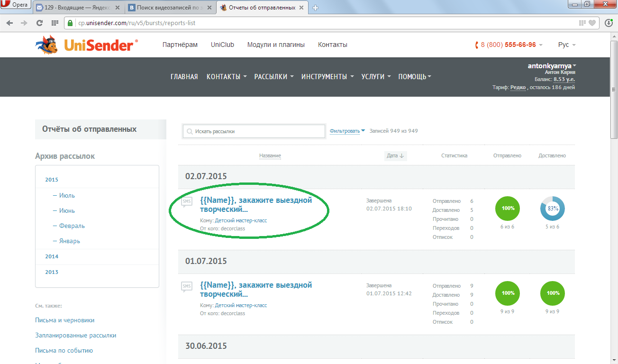Expand КОНТАКТЫ navigation dropdown

click(x=227, y=77)
